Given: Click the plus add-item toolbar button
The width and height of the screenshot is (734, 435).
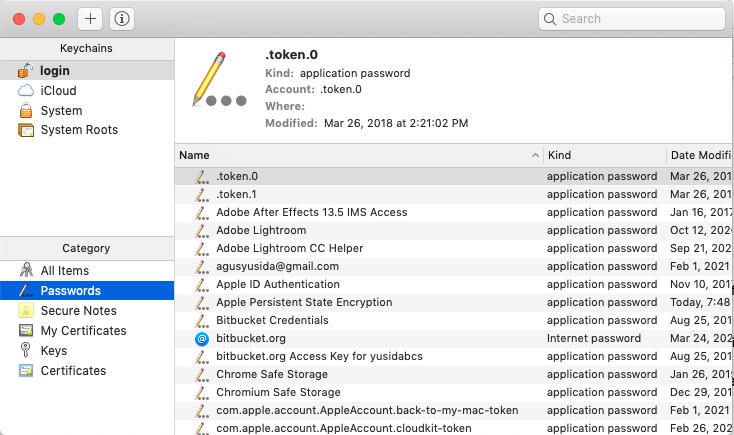Looking at the screenshot, I should [x=90, y=19].
